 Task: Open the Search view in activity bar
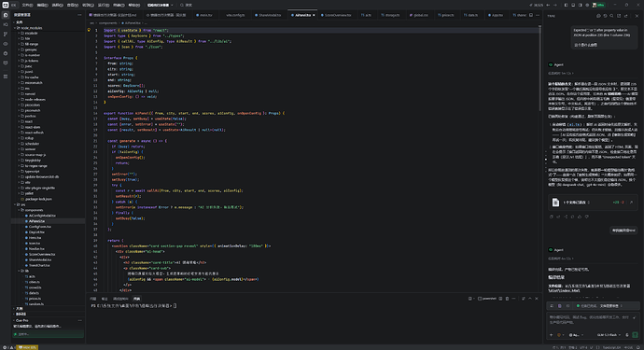[x=6, y=24]
